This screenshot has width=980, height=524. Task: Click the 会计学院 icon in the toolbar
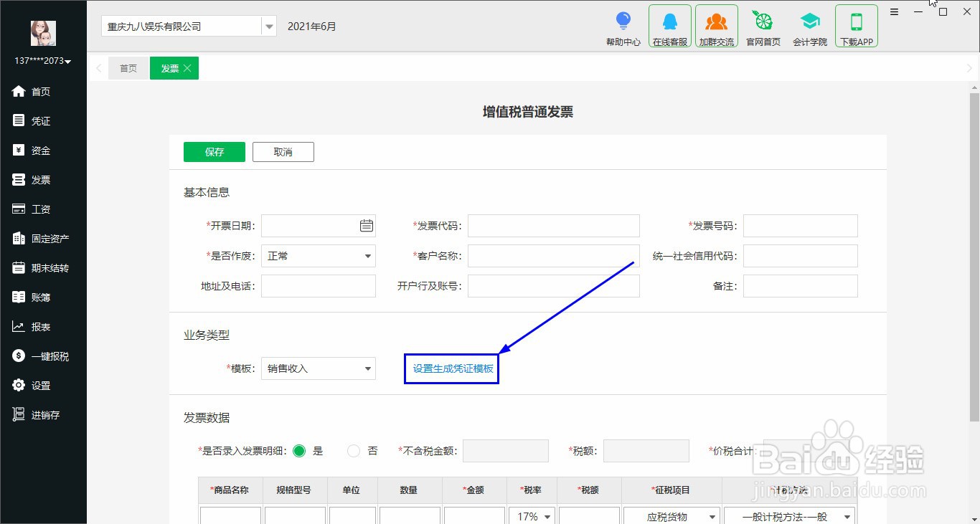[x=809, y=25]
